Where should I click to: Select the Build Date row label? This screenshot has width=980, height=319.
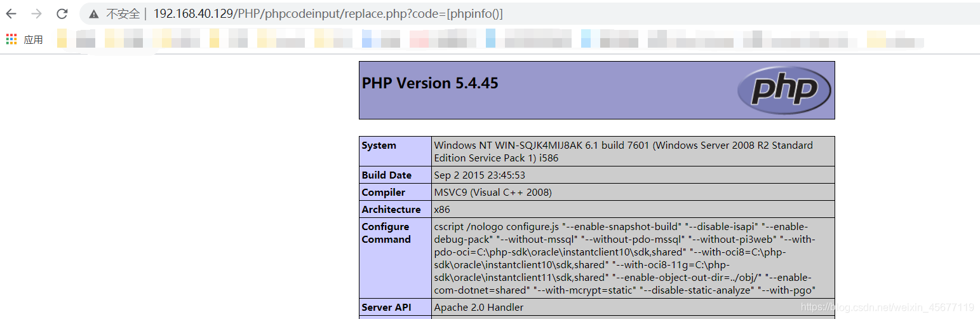[x=387, y=175]
